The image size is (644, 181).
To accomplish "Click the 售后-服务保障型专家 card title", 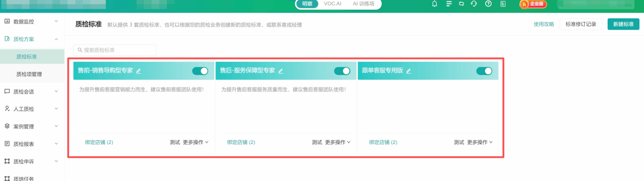I will click(x=247, y=70).
